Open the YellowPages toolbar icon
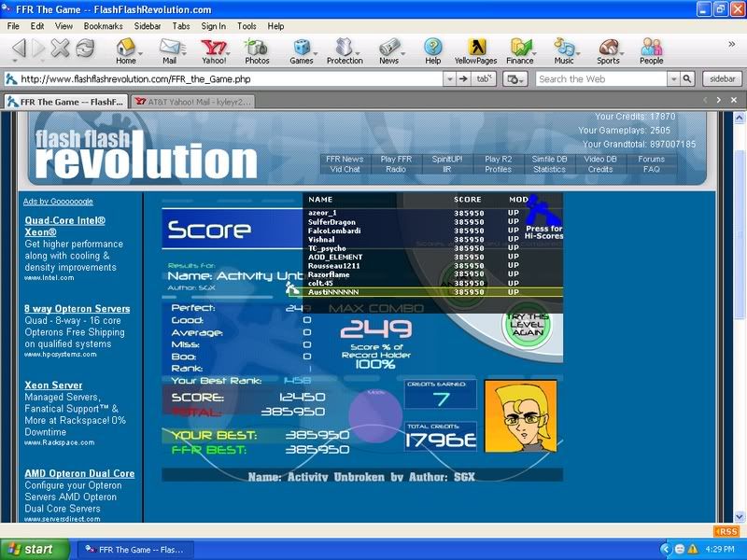This screenshot has width=747, height=560. pos(475,50)
